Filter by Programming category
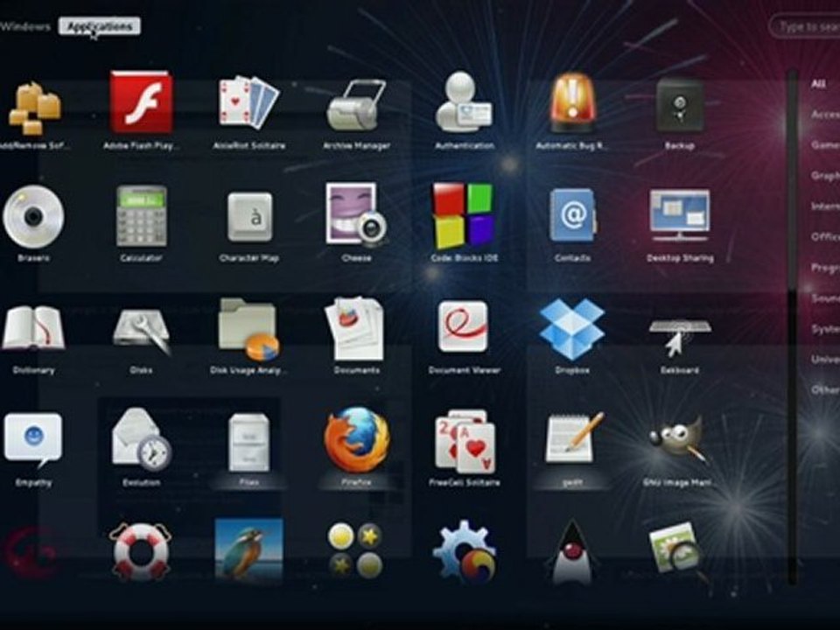The height and width of the screenshot is (630, 840). (x=825, y=268)
